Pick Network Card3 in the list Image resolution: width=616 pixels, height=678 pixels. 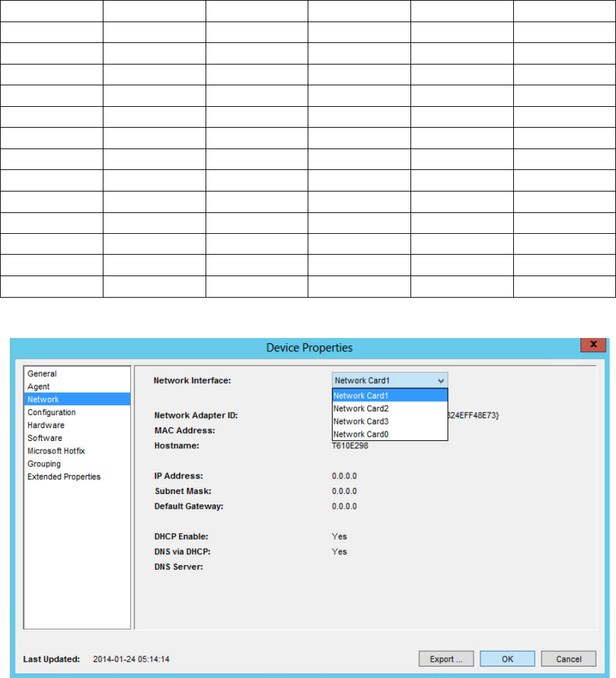tap(390, 421)
